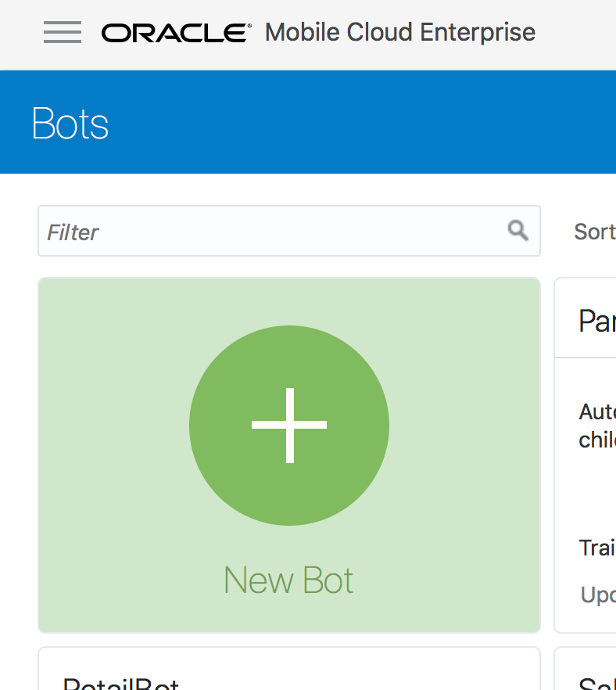The image size is (616, 690).
Task: Click the green plus circle icon
Action: (x=289, y=425)
